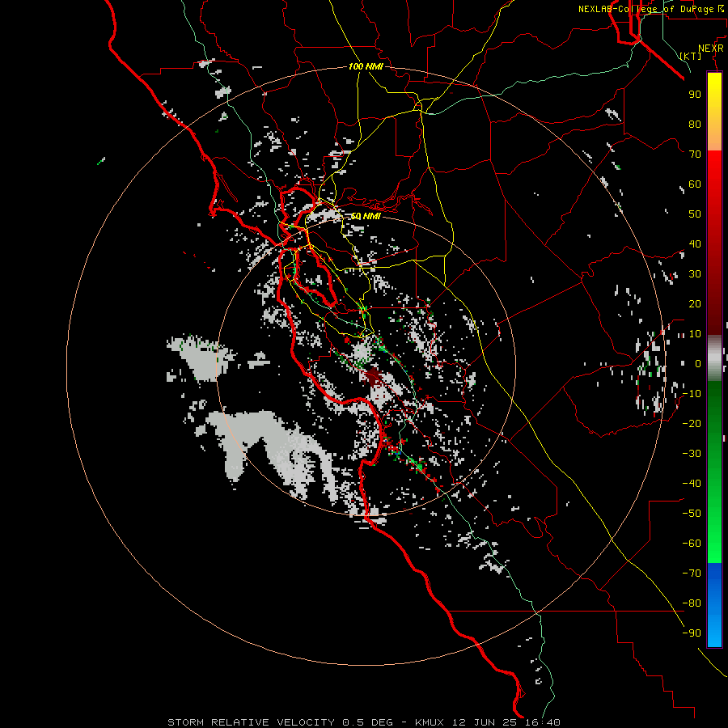Click the "[KT]" units label above the color bar

[x=690, y=56]
